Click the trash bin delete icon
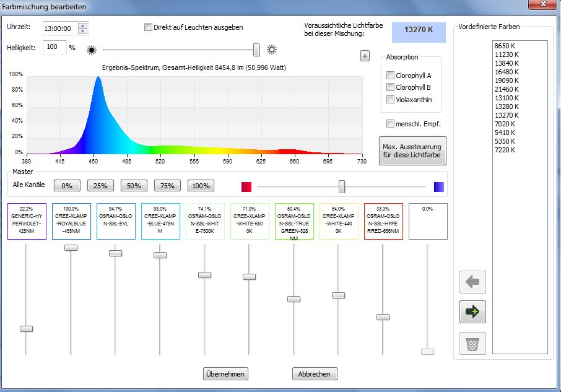Image resolution: width=561 pixels, height=392 pixels. click(x=472, y=343)
